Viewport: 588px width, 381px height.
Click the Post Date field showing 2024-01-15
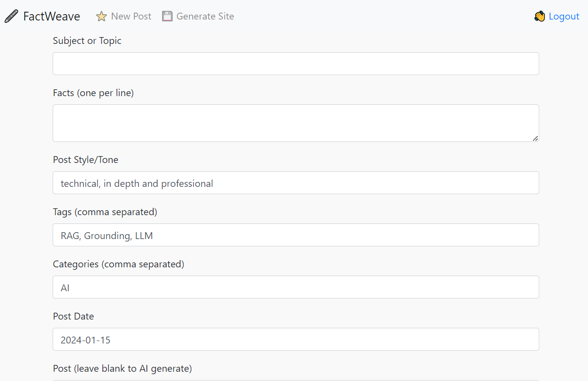pyautogui.click(x=296, y=340)
